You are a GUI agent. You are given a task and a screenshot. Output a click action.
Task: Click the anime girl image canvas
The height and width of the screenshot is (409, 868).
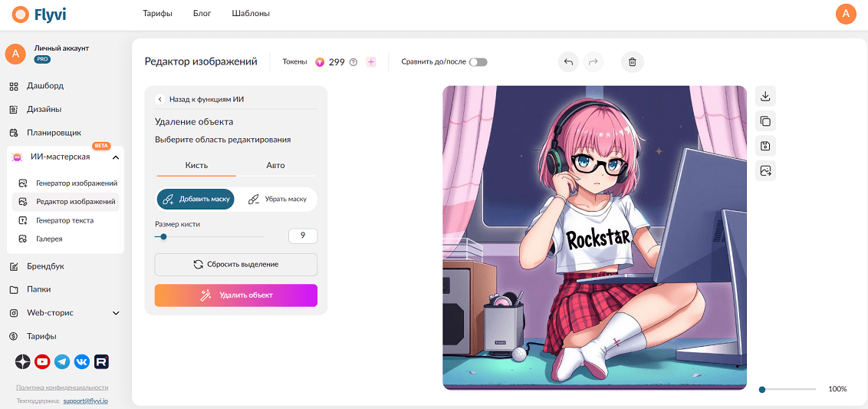(594, 238)
